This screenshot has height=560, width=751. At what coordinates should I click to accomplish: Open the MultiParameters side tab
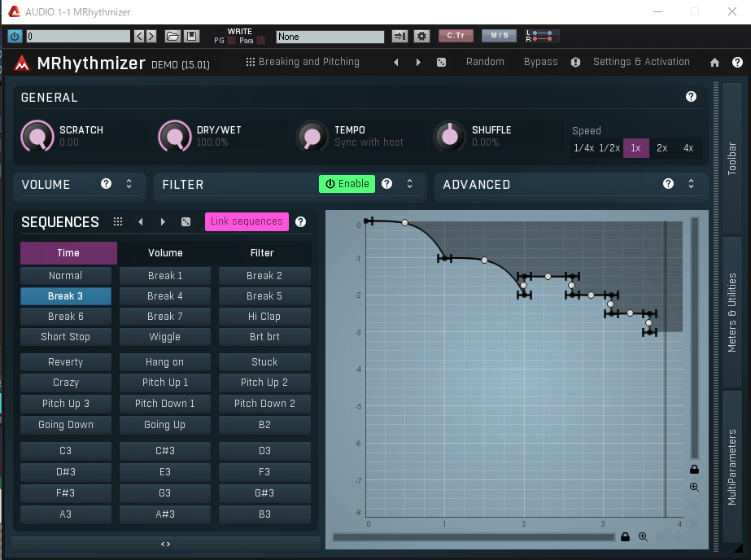[x=731, y=466]
